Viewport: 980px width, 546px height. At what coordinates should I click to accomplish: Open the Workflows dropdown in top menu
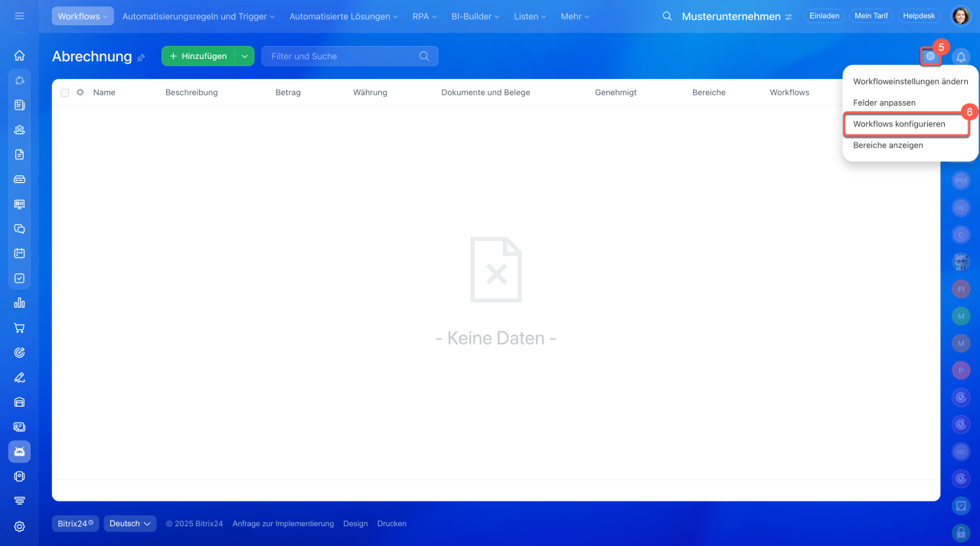(x=83, y=16)
